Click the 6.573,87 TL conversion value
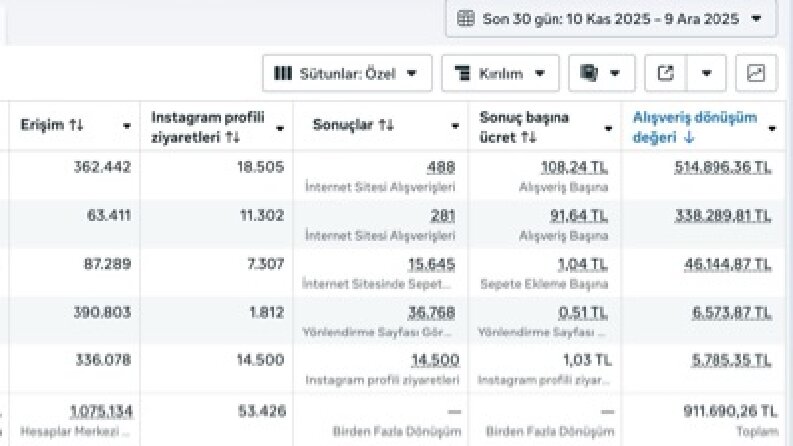 (x=732, y=313)
